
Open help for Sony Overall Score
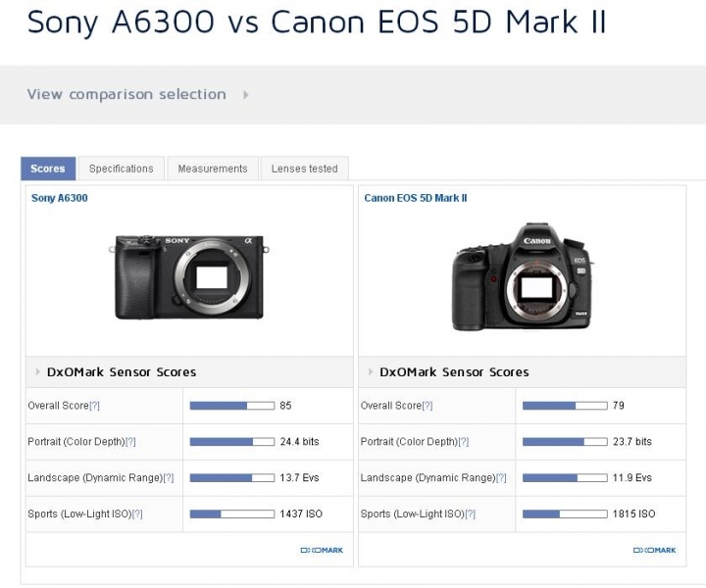click(x=94, y=406)
